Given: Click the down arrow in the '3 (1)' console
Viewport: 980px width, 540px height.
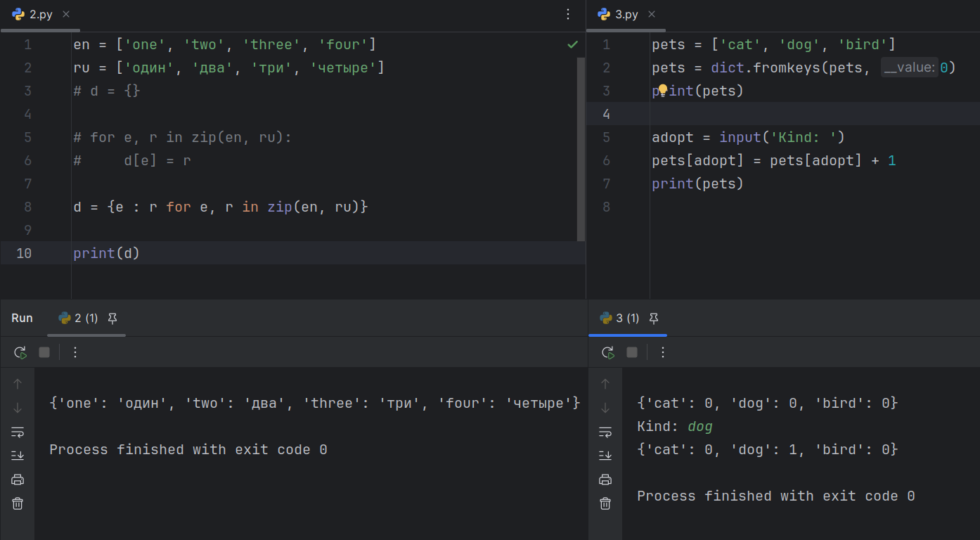Looking at the screenshot, I should coord(605,408).
